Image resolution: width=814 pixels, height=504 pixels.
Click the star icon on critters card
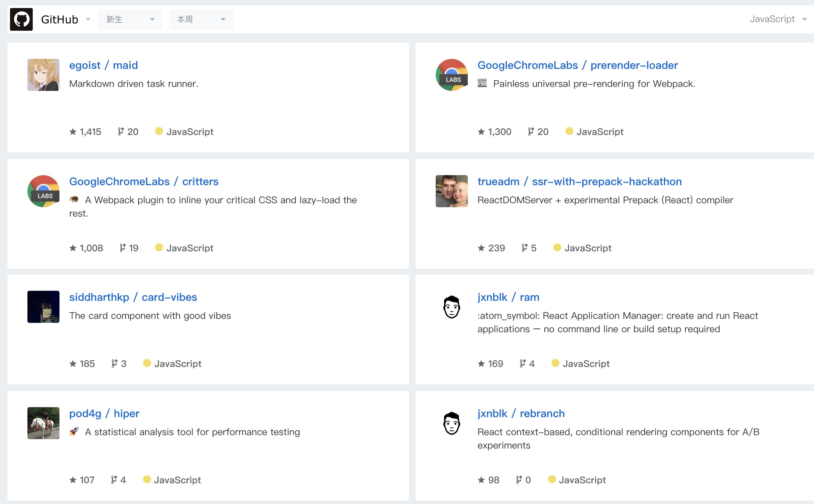coord(73,248)
